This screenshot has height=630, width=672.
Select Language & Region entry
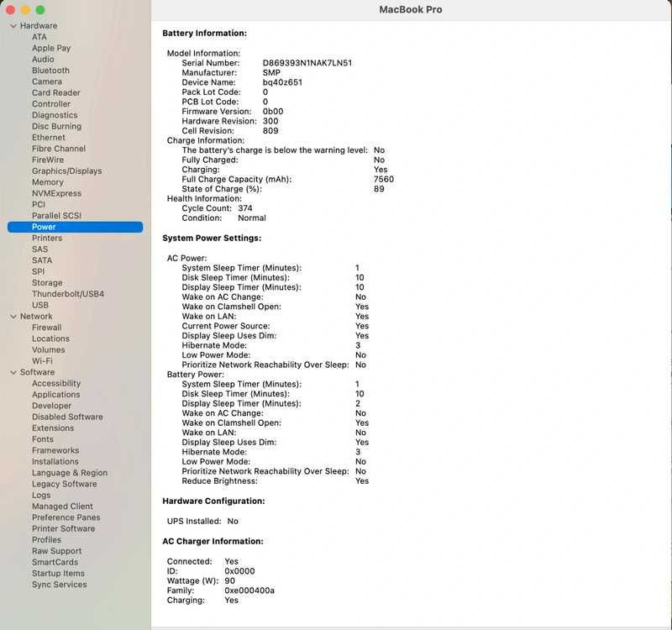(70, 473)
